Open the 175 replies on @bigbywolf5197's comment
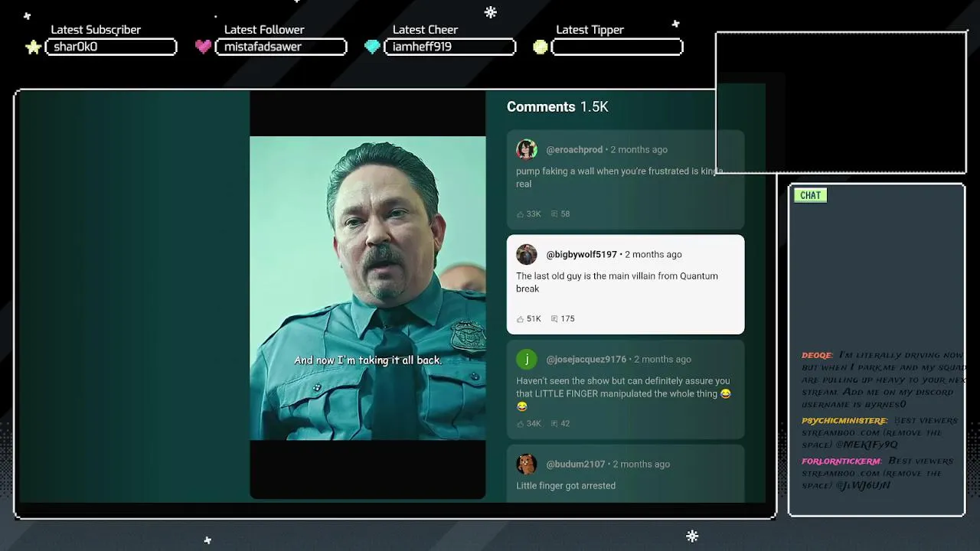This screenshot has width=980, height=551. pos(563,319)
